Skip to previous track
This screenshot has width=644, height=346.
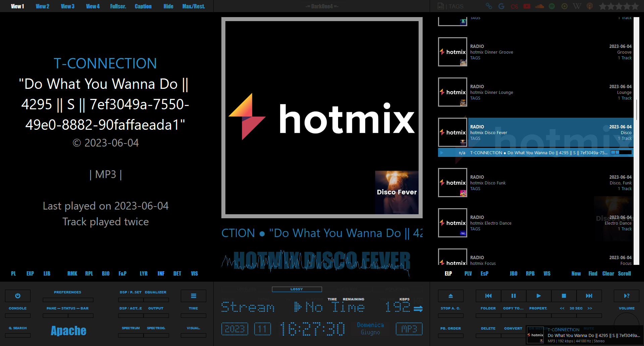click(x=488, y=296)
